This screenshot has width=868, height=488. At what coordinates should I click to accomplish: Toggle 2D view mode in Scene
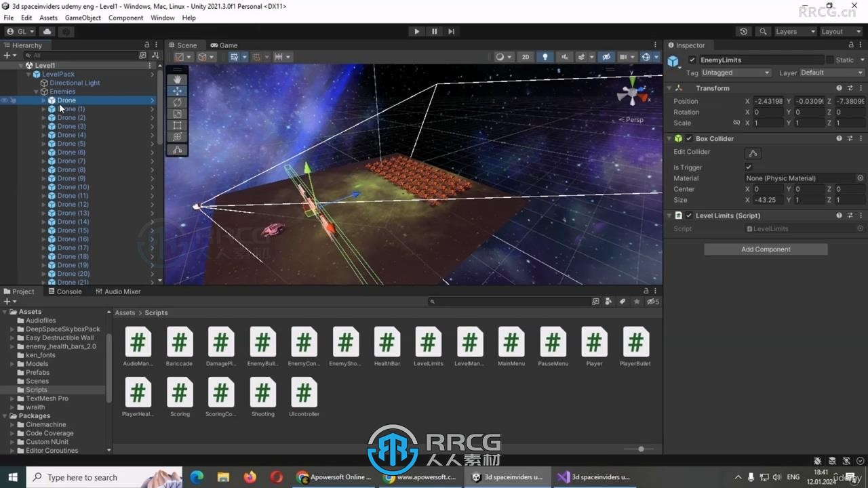coord(525,57)
